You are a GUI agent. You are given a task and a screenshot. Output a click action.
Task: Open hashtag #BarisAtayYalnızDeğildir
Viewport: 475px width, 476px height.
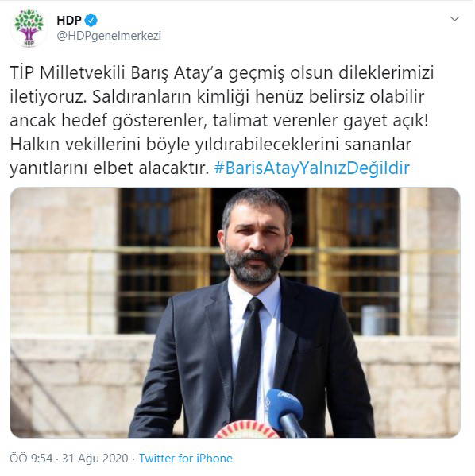[x=312, y=168]
